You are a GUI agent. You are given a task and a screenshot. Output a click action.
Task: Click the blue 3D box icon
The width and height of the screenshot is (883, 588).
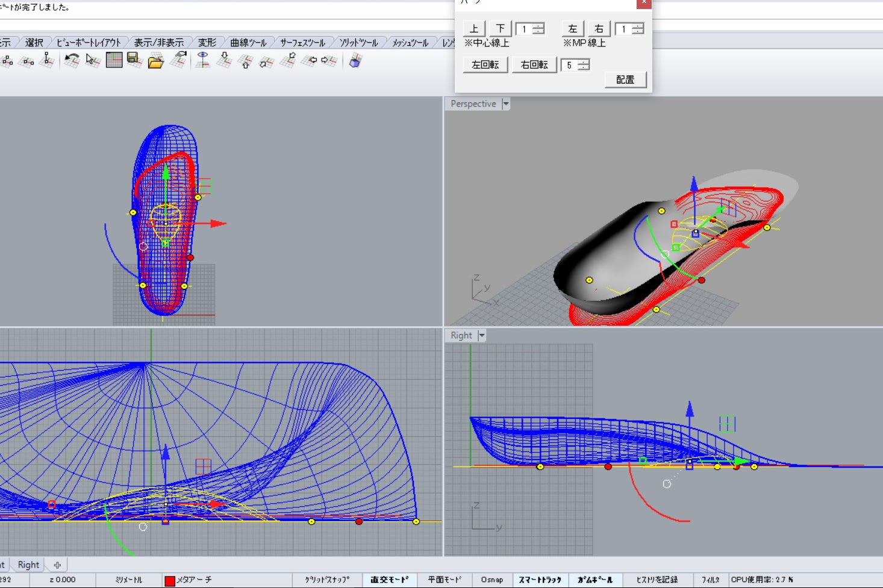coord(355,61)
